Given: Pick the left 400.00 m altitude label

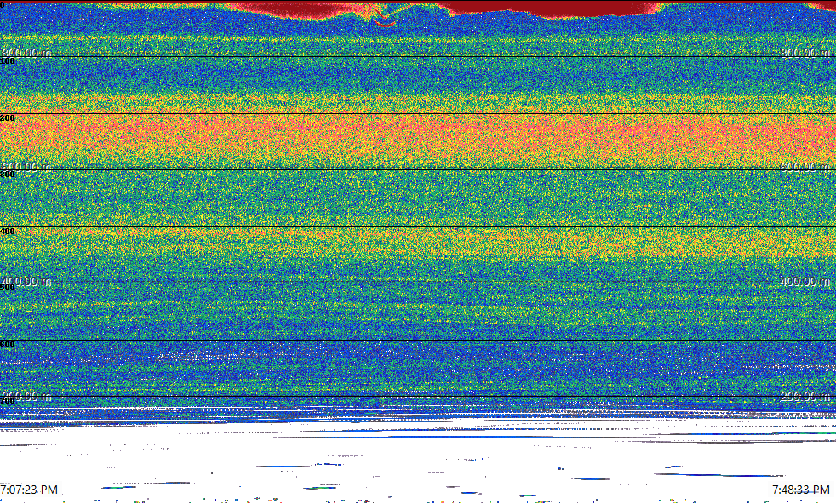Looking at the screenshot, I should pos(26,281).
